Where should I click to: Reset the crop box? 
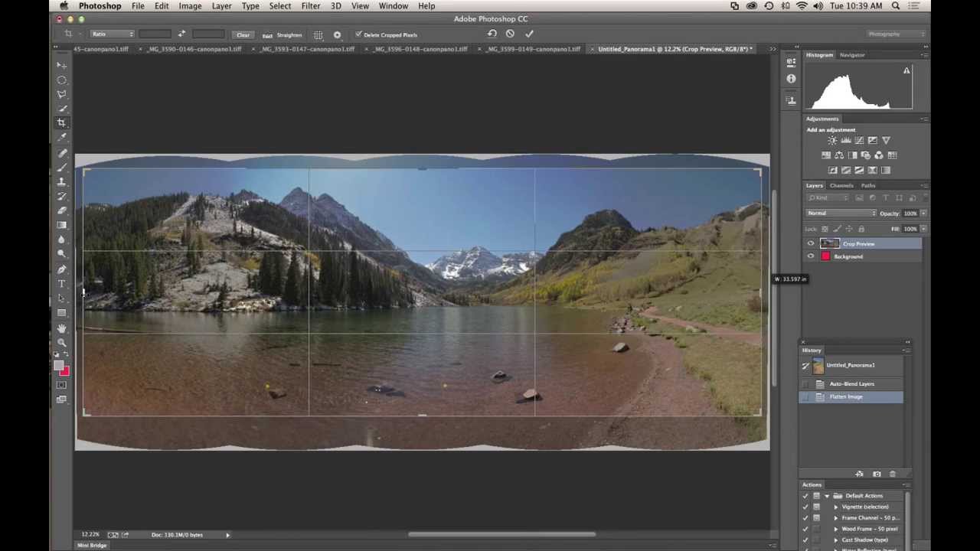[x=492, y=34]
